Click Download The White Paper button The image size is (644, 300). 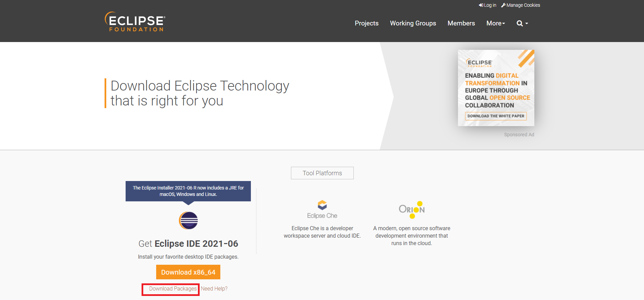pos(496,116)
